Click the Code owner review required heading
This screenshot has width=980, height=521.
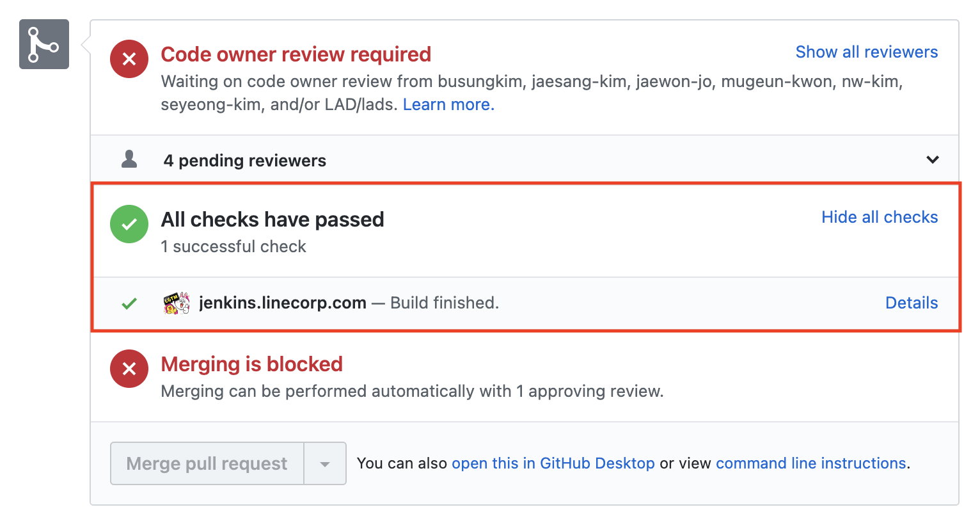[296, 54]
